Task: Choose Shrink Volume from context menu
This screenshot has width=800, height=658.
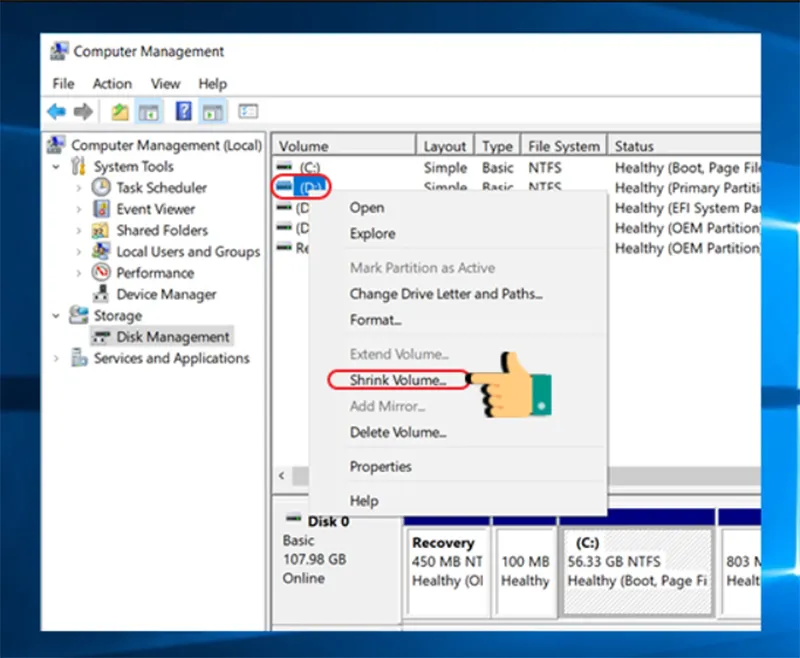Action: 398,380
